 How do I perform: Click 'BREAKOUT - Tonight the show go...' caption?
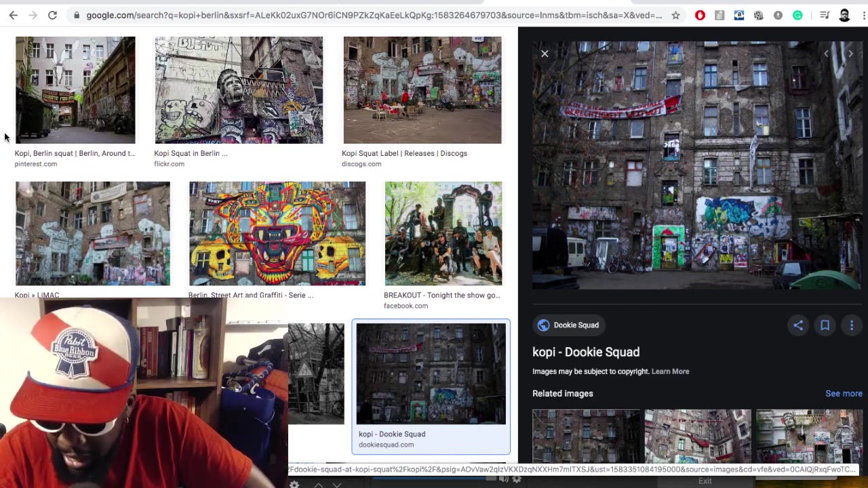pyautogui.click(x=442, y=295)
